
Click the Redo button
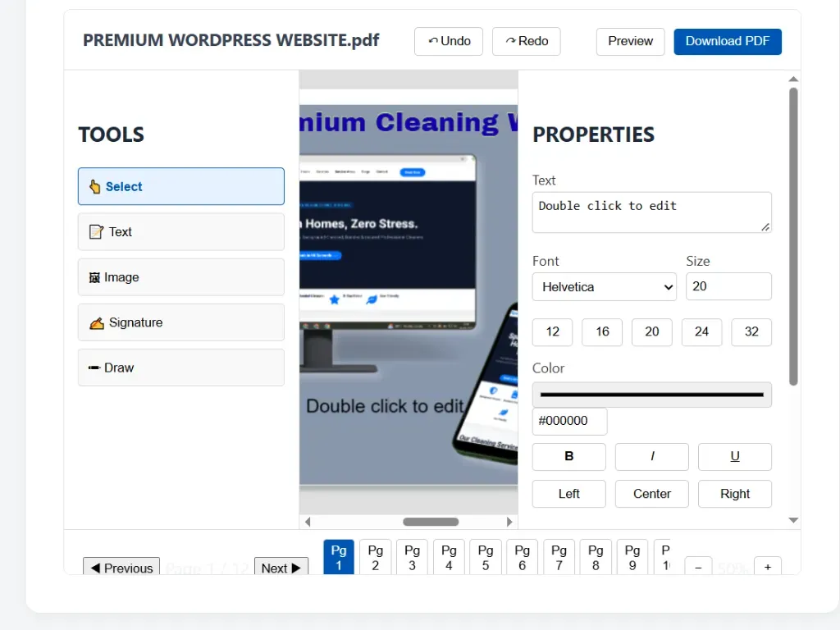(x=526, y=41)
